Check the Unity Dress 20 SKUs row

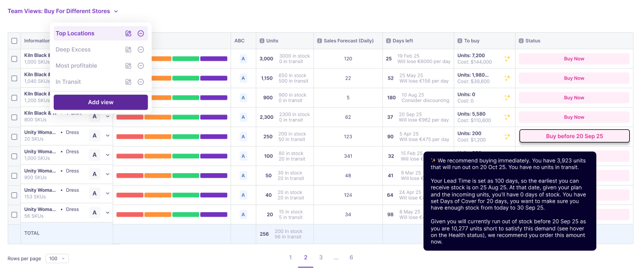tap(14, 136)
